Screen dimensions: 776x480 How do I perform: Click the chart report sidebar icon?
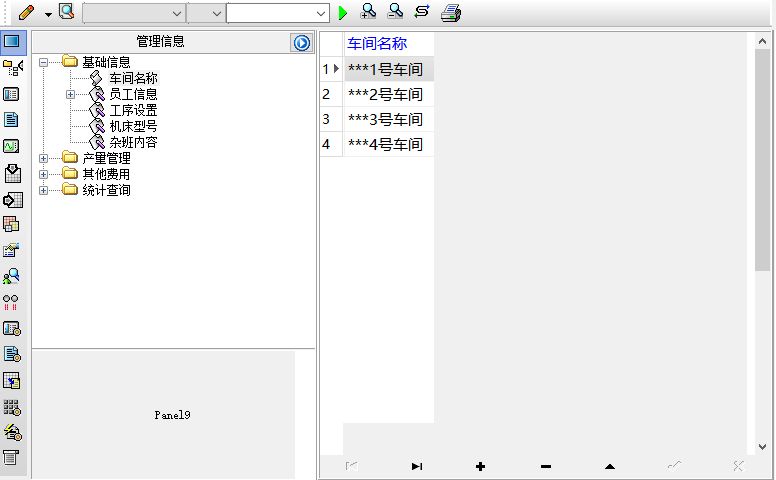(x=11, y=250)
